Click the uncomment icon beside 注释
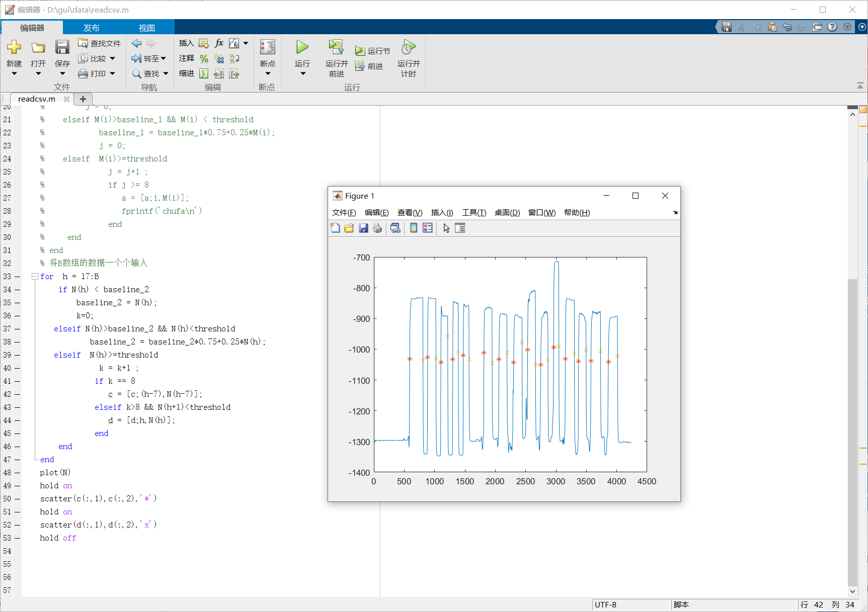The height and width of the screenshot is (612, 868). tap(219, 58)
